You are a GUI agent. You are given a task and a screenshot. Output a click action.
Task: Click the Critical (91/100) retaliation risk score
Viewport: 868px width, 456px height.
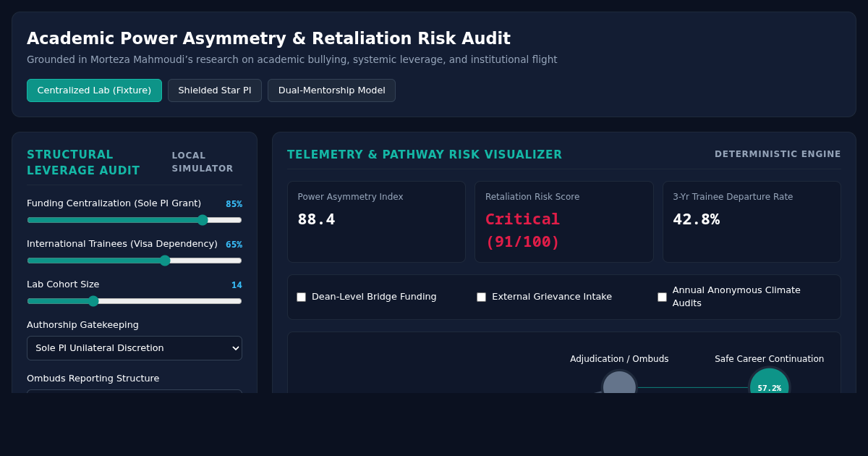click(x=522, y=230)
